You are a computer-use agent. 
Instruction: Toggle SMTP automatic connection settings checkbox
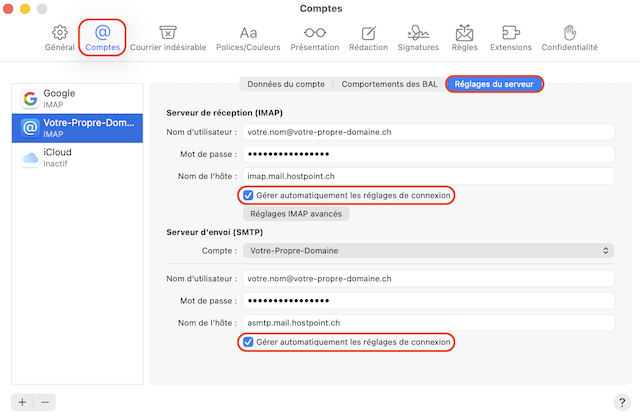pyautogui.click(x=248, y=342)
